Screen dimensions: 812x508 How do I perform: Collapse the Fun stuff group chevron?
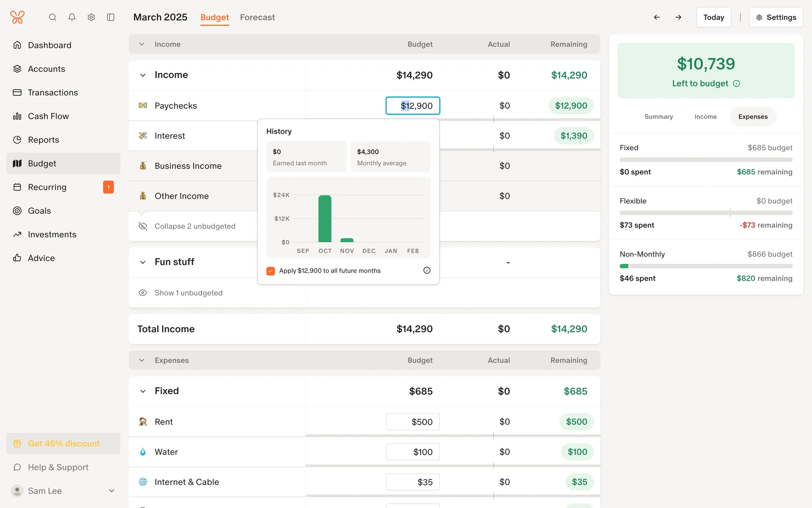(143, 262)
